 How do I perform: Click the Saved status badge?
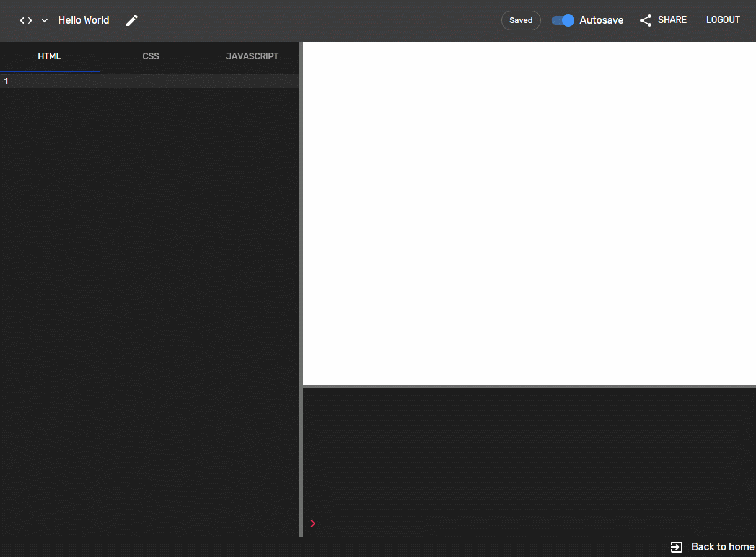(x=521, y=20)
